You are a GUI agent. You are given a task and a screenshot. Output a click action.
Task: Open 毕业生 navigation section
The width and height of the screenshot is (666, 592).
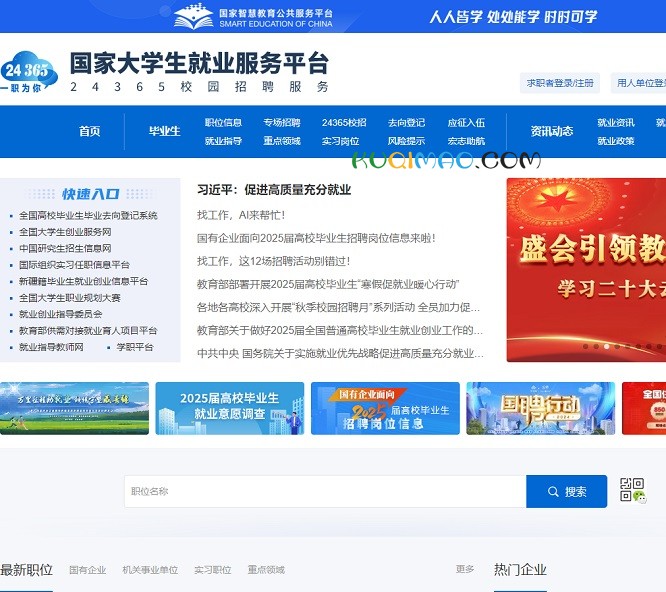click(164, 131)
